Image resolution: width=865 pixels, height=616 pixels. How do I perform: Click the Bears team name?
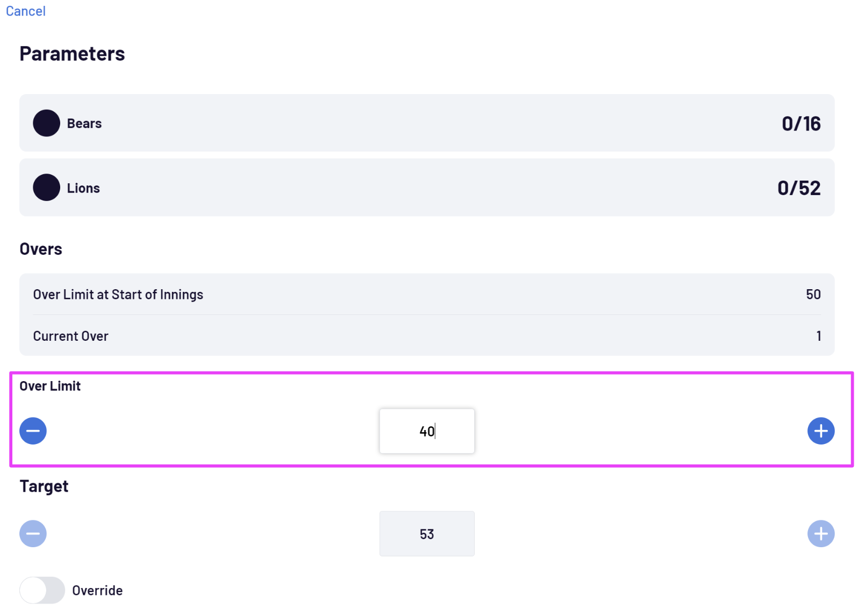click(84, 124)
